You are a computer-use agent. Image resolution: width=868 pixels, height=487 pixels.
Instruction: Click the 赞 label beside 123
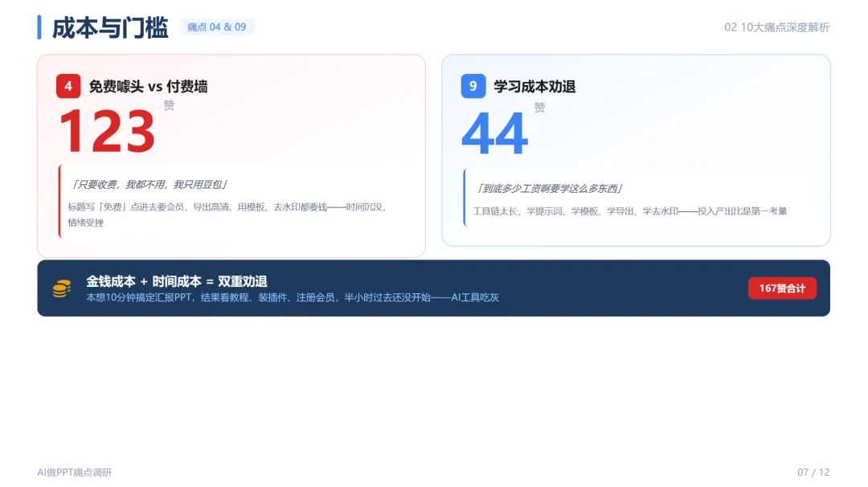point(169,106)
